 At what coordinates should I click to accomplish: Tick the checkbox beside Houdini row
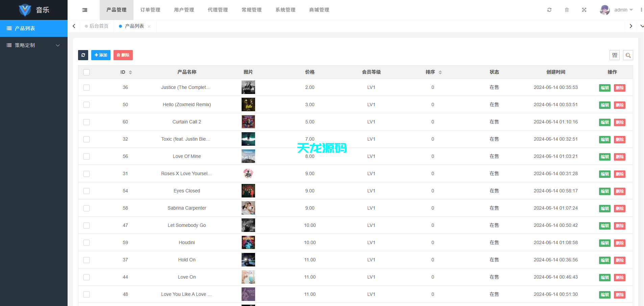(86, 242)
